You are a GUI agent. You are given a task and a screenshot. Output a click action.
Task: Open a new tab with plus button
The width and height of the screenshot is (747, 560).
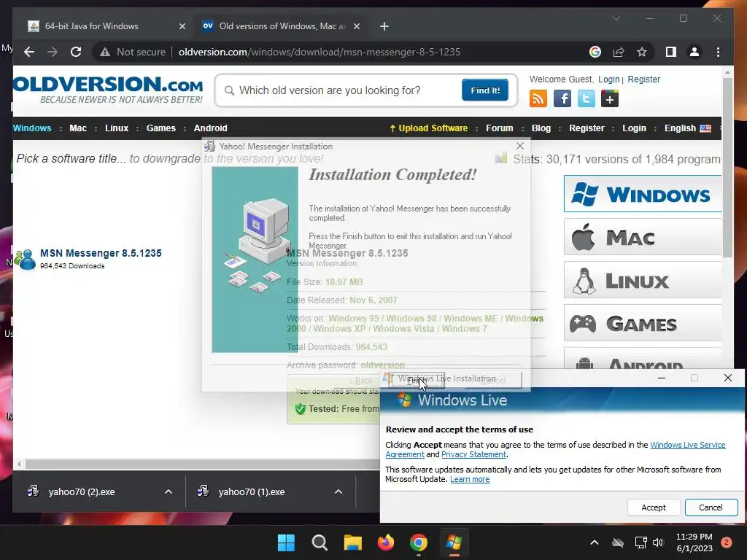coord(384,26)
